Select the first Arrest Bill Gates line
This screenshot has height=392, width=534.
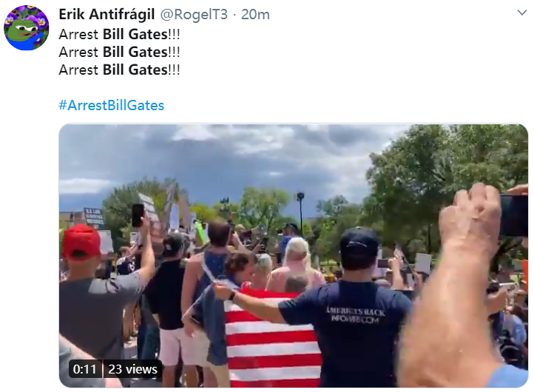[119, 35]
